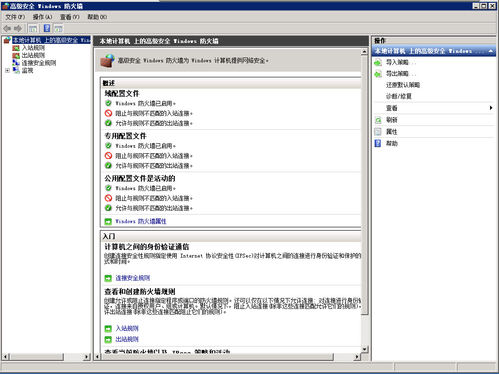Click the 入站规则 tree icon in left pane
499x374 pixels.
(x=16, y=48)
